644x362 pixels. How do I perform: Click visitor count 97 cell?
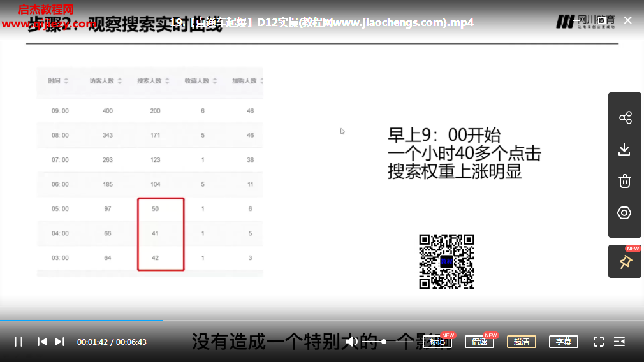[108, 209]
